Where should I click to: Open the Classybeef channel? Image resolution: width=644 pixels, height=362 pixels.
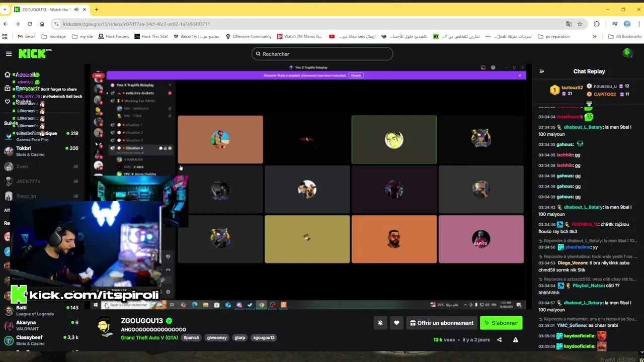(x=41, y=340)
